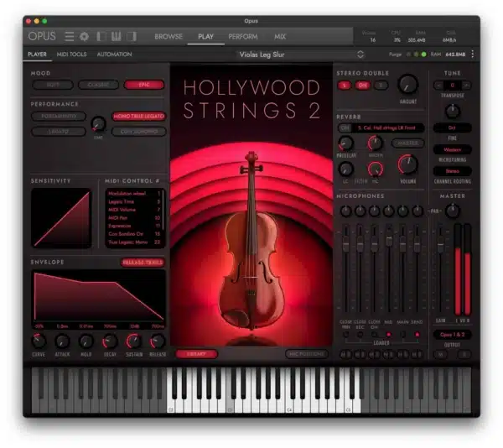Increase transpose with the right arrow

point(466,85)
